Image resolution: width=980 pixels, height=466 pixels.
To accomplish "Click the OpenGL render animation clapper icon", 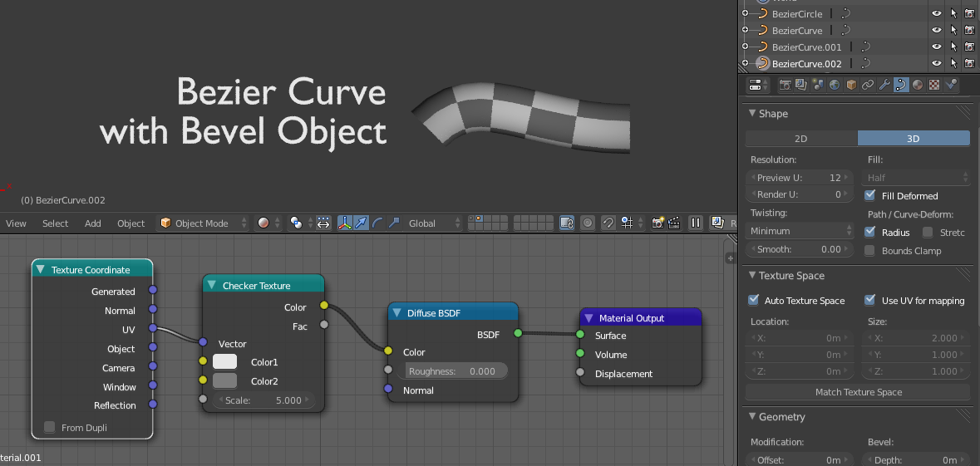I will tap(674, 223).
